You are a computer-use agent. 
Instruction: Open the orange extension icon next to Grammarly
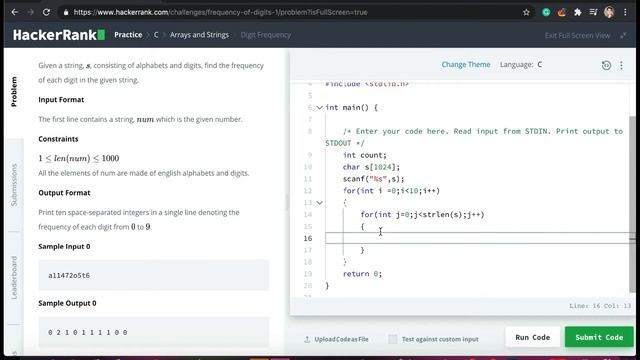click(x=562, y=12)
